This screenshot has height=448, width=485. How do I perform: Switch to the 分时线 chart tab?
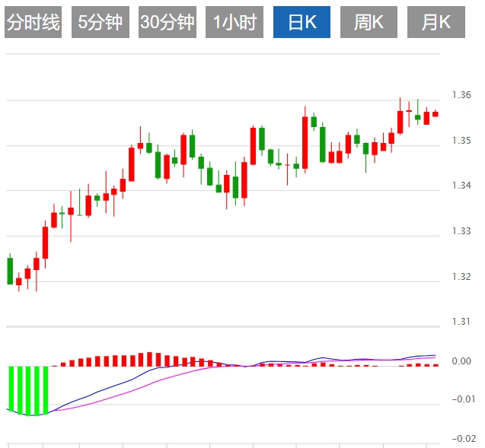(33, 22)
